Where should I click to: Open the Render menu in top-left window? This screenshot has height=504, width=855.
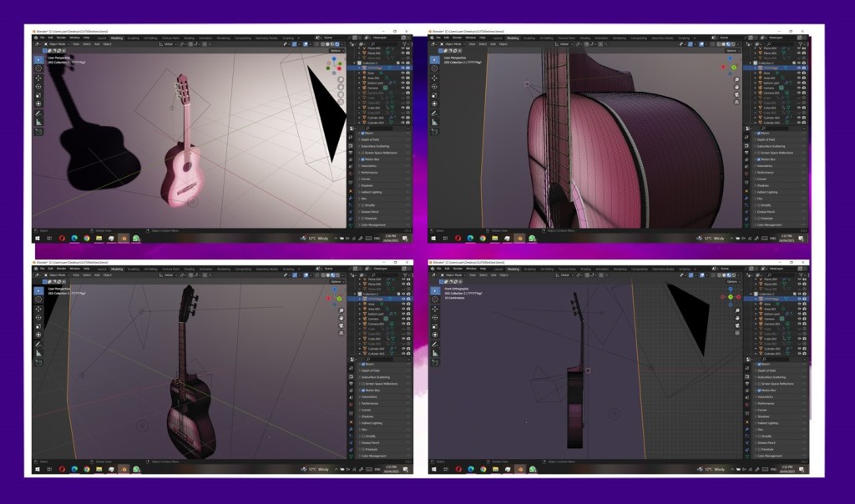coord(62,38)
